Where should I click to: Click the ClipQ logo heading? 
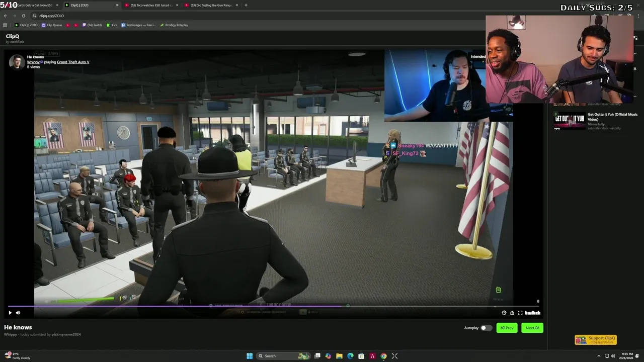13,36
